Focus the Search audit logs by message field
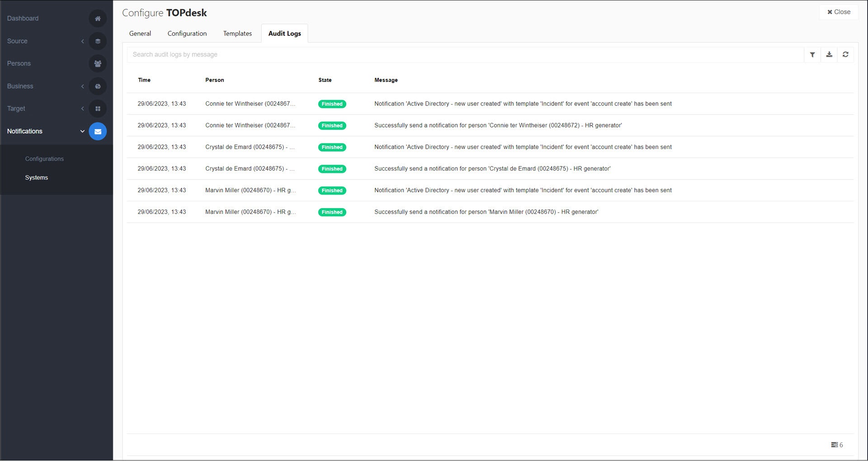This screenshot has height=461, width=868. [466, 55]
